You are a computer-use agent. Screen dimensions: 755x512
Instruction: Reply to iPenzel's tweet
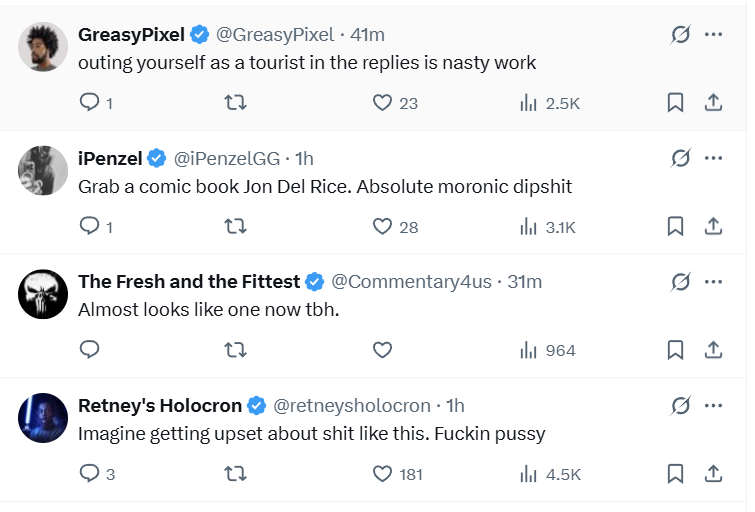[x=89, y=226]
